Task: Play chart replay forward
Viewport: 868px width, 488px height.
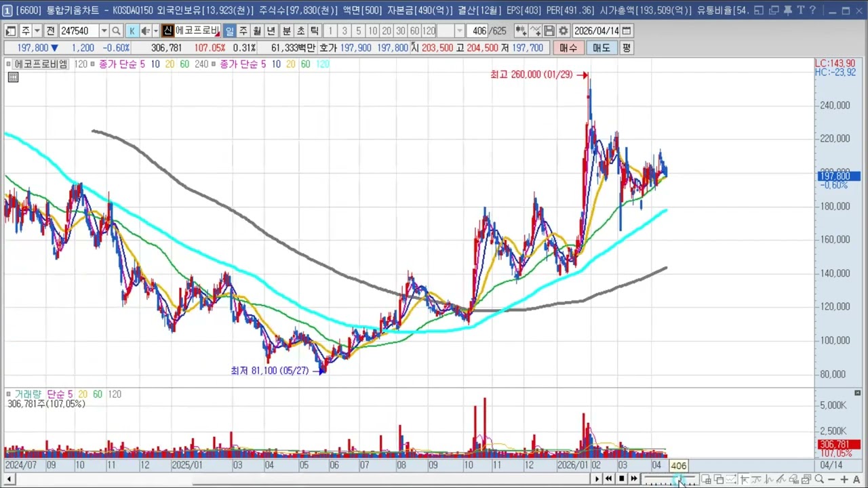Action: click(x=597, y=479)
